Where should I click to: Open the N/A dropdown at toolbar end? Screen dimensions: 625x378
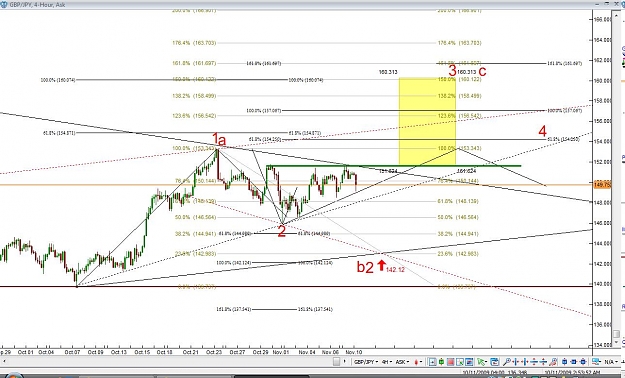point(610,362)
